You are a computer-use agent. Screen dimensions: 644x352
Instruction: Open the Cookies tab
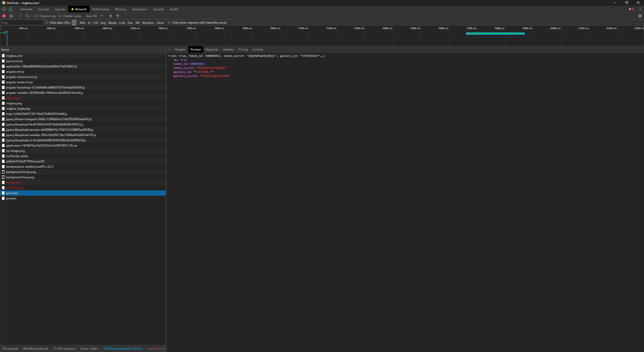[258, 50]
